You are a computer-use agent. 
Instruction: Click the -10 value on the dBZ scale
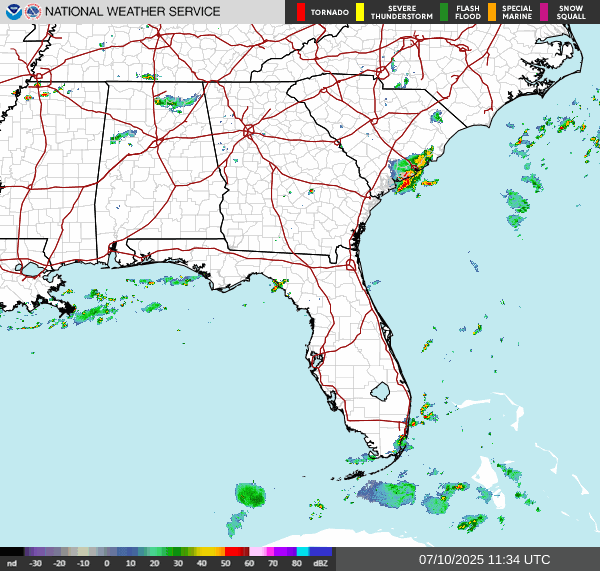[83, 563]
